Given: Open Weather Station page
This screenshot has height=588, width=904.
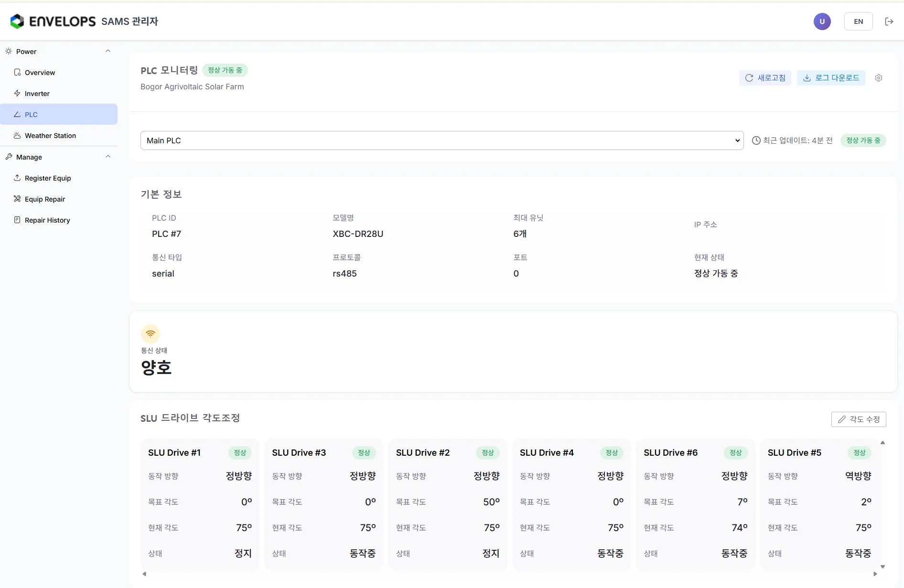Looking at the screenshot, I should tap(59, 136).
